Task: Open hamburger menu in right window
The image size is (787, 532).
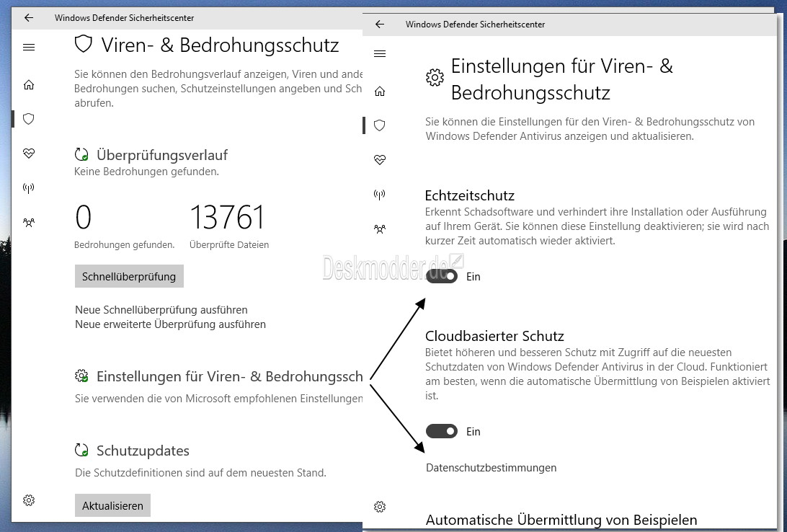Action: 379,53
